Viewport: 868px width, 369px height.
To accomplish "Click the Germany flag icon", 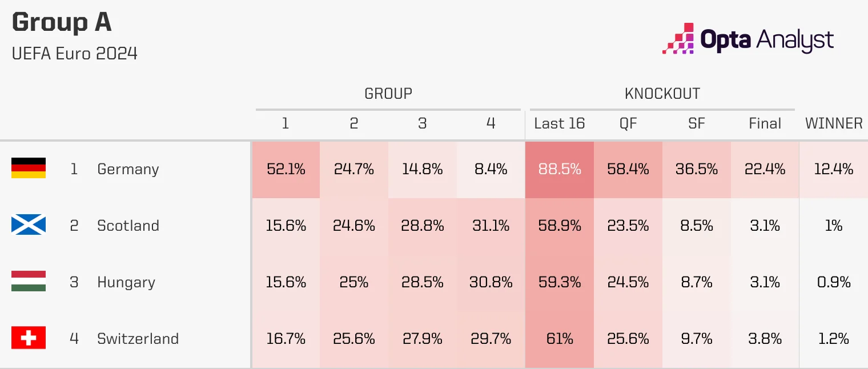I will [29, 169].
